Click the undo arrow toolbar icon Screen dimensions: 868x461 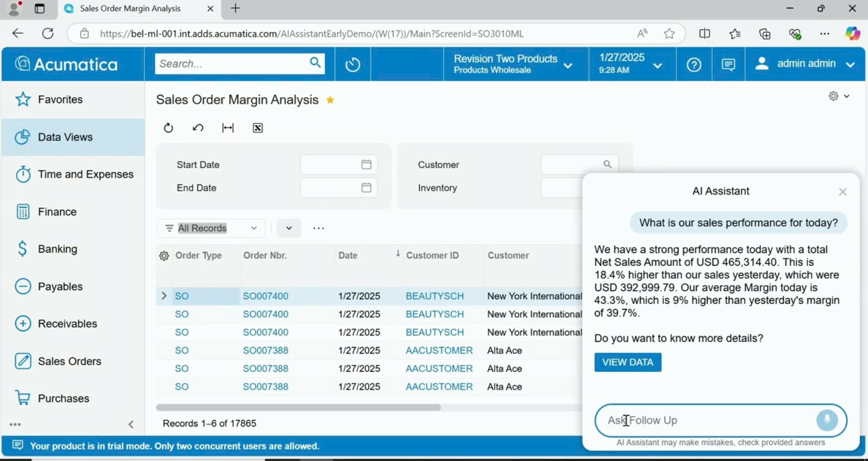click(198, 128)
